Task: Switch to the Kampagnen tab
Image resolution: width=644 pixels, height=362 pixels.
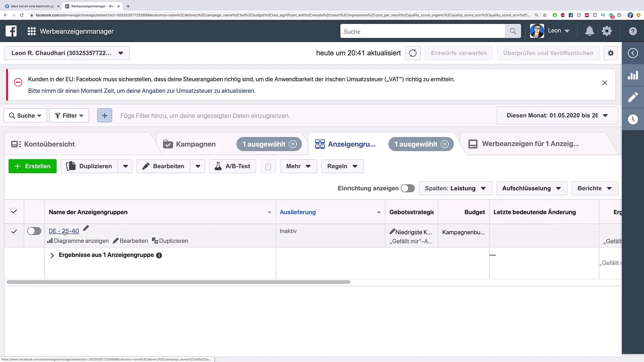Action: (196, 144)
